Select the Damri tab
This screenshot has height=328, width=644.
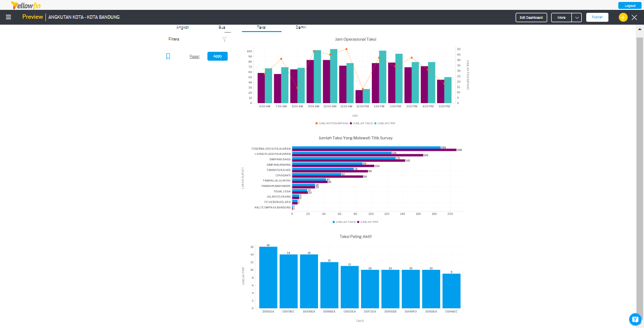pyautogui.click(x=301, y=27)
